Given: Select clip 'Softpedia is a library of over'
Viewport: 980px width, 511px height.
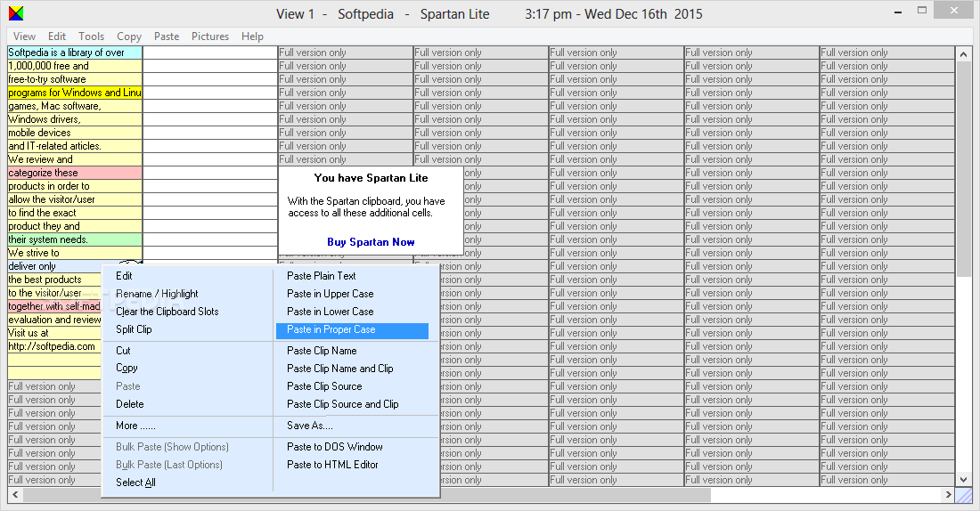Looking at the screenshot, I should [x=75, y=53].
